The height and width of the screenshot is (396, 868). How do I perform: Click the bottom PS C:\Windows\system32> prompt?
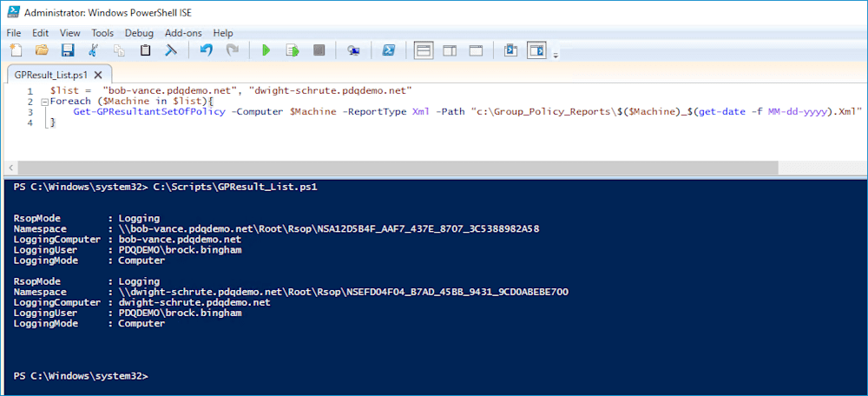[x=82, y=376]
